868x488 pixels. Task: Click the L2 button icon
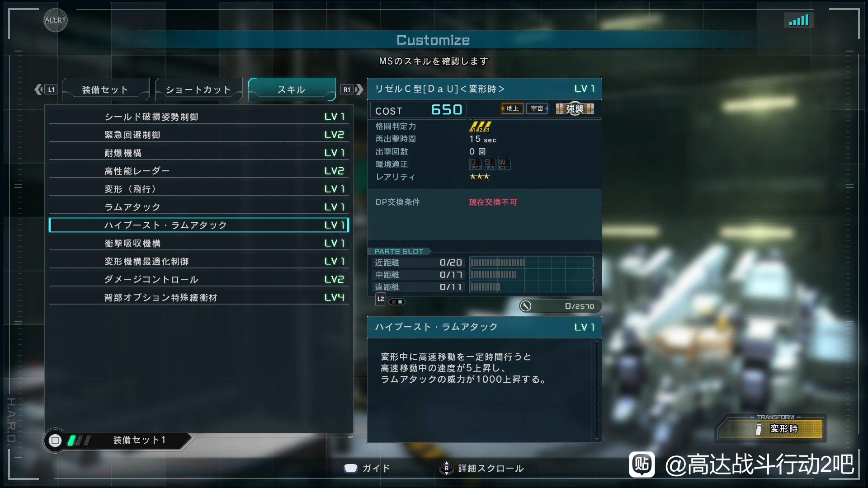point(381,299)
